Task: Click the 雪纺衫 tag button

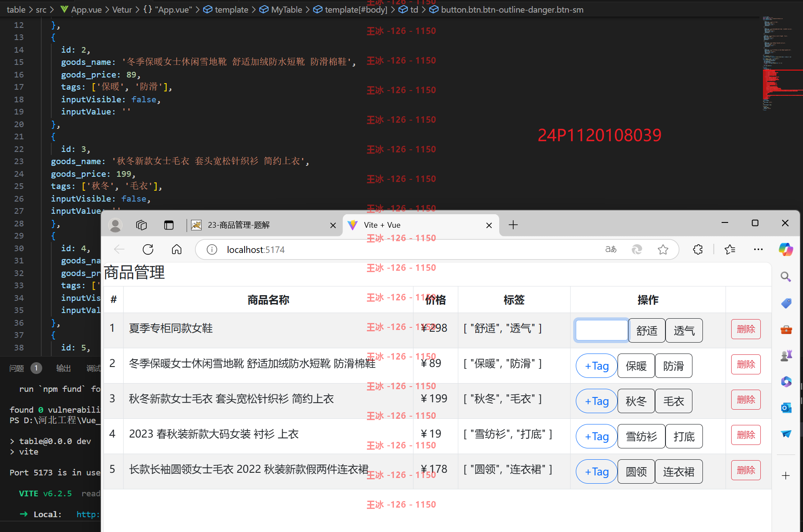Action: click(x=642, y=436)
